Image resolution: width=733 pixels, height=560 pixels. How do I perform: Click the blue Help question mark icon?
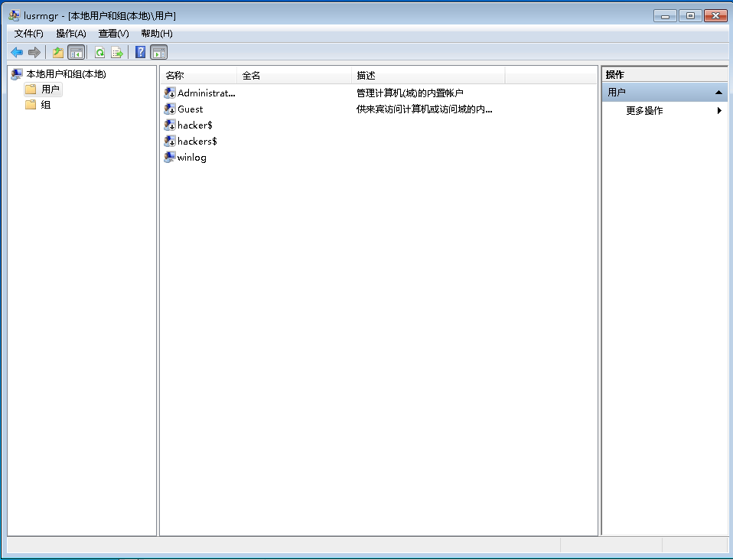coord(140,52)
